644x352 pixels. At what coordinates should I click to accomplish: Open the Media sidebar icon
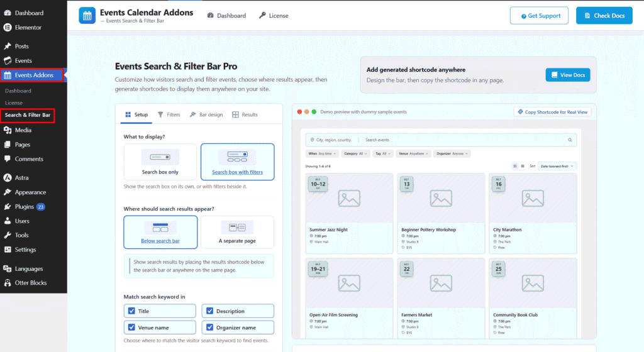pyautogui.click(x=8, y=130)
